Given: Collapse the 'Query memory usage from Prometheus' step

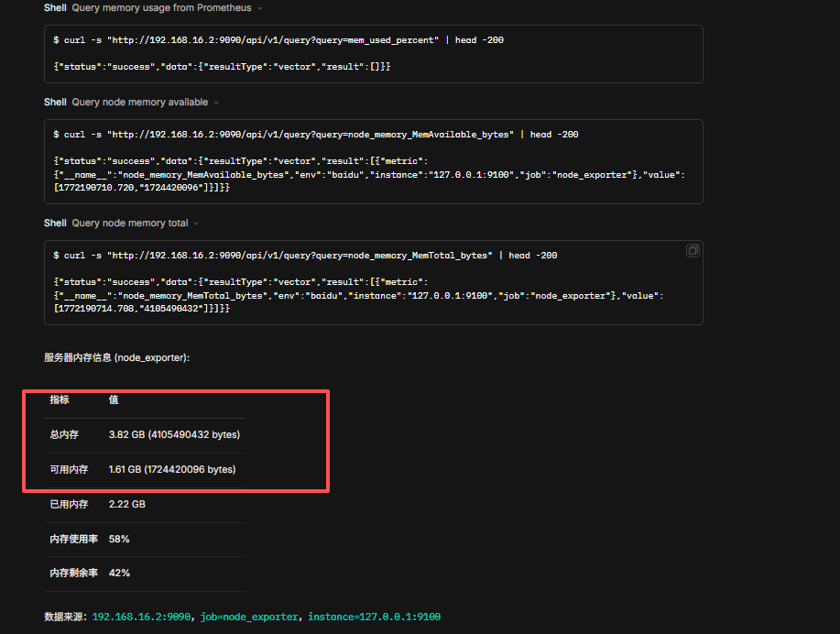Looking at the screenshot, I should point(260,8).
